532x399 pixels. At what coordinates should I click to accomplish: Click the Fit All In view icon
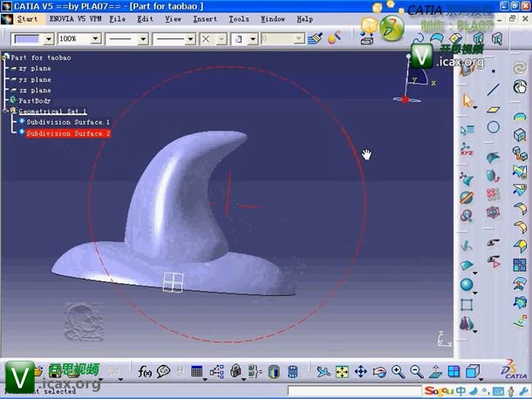(x=343, y=372)
